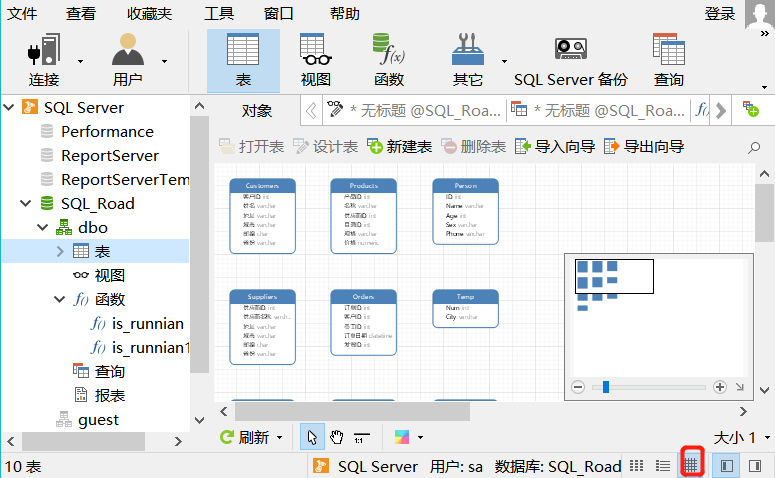The image size is (775, 478).
Task: Click the SQL Server 备份 backup icon
Action: [570, 58]
